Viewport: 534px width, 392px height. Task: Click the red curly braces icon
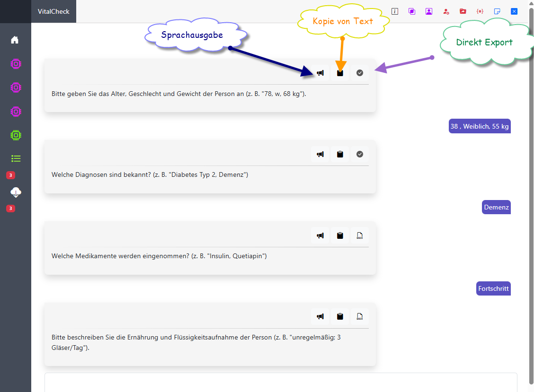480,11
